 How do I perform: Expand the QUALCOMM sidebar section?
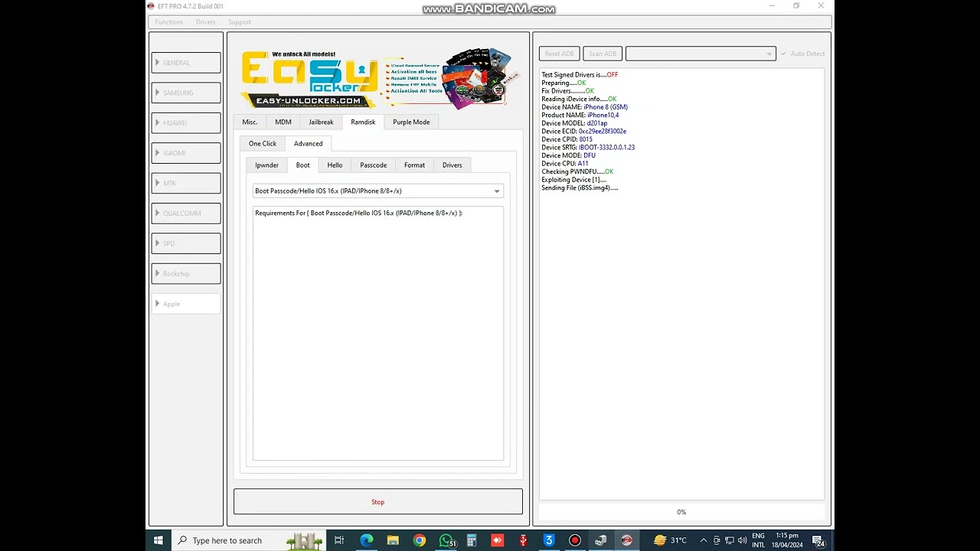click(186, 213)
